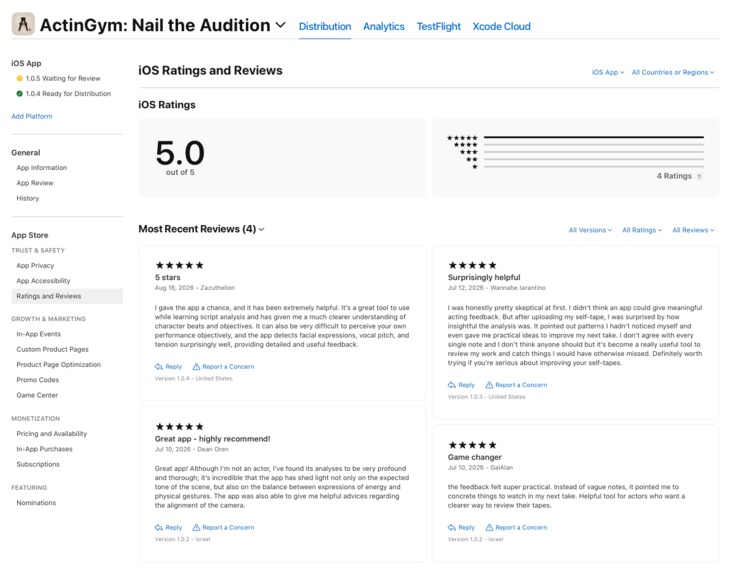Open Game Center
Viewport: 734px width, 573px height.
coord(37,395)
